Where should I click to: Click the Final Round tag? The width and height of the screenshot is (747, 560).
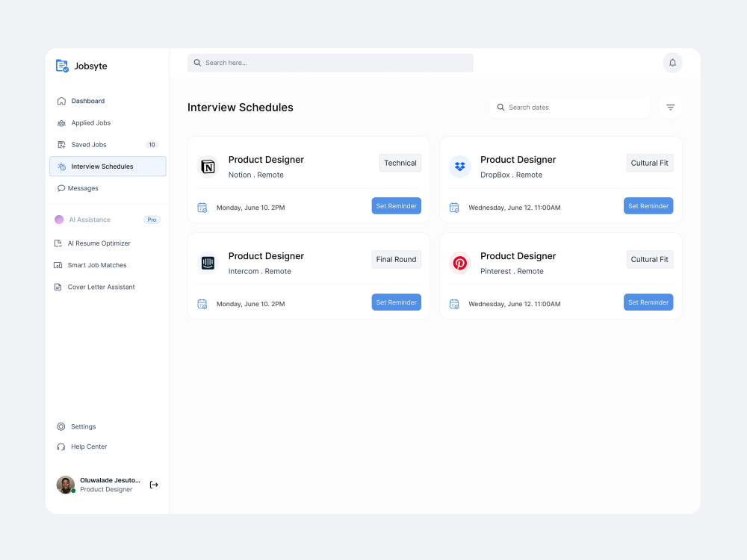click(x=397, y=260)
